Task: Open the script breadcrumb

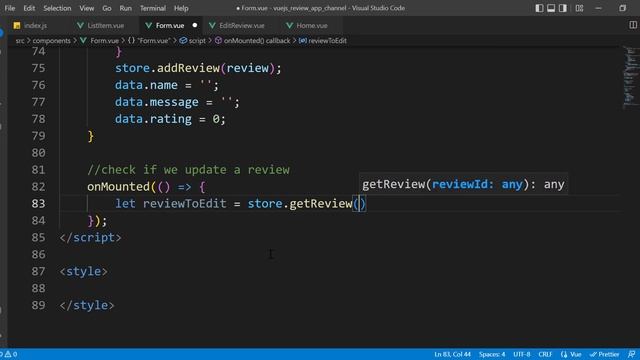Action: point(193,40)
